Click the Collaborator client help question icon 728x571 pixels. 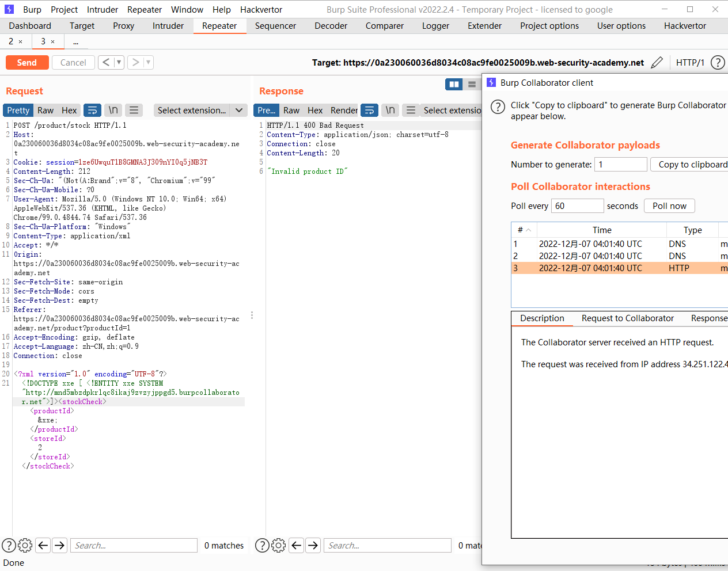coord(498,106)
